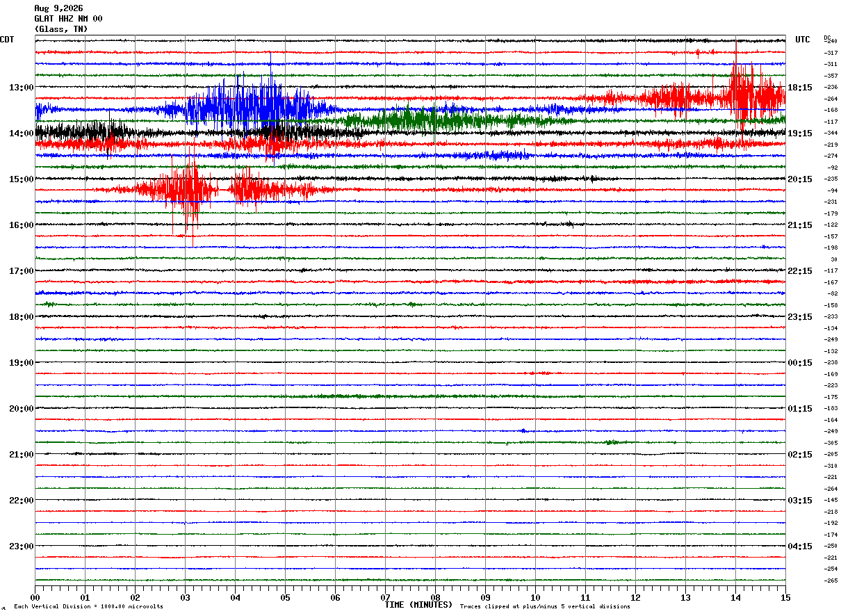Click the 00:15 UTC time label
Screen dimensions: 841x616
[800, 362]
